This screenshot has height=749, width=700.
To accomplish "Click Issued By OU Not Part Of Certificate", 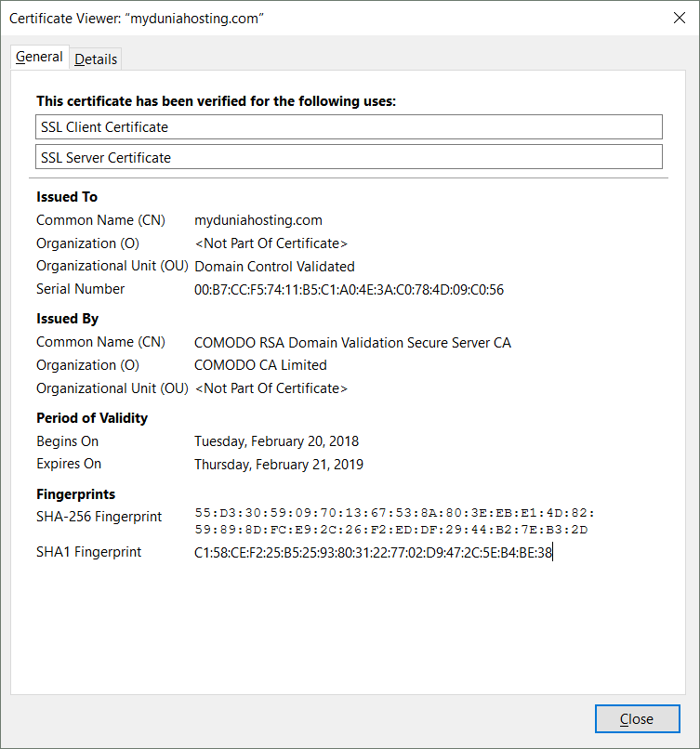I will [x=271, y=388].
